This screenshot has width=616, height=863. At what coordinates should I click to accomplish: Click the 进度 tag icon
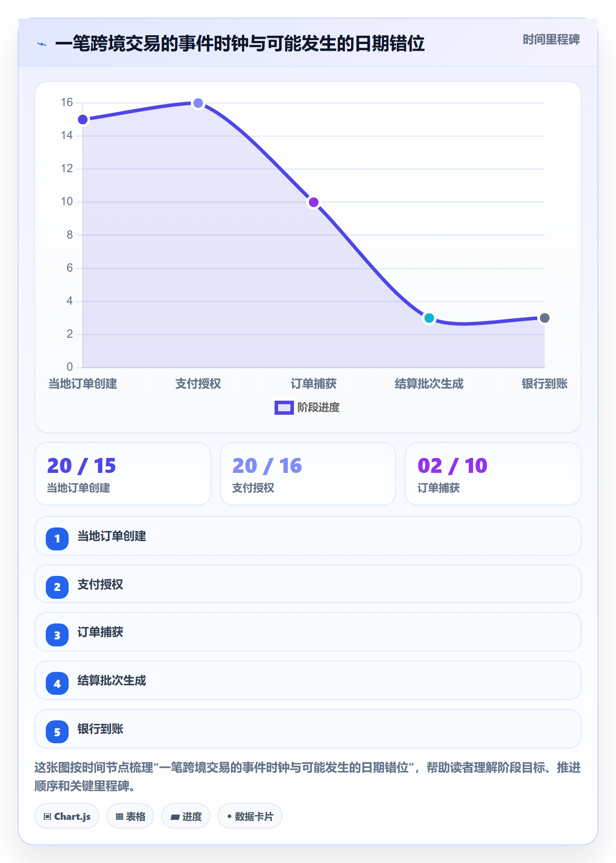(x=175, y=817)
